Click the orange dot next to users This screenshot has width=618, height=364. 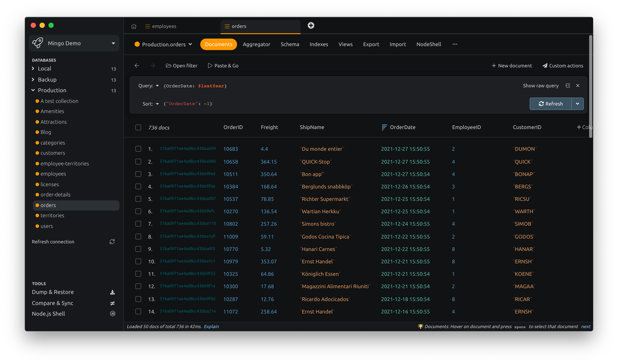37,226
